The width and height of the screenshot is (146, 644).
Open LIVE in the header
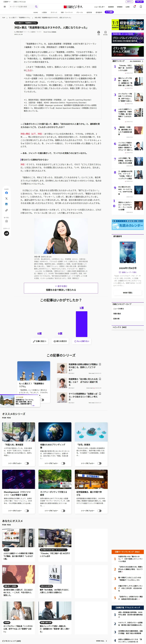click(128, 7)
